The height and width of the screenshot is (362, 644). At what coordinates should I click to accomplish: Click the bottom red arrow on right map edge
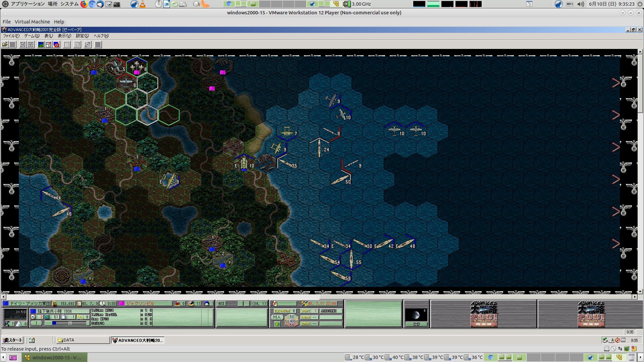click(x=615, y=244)
